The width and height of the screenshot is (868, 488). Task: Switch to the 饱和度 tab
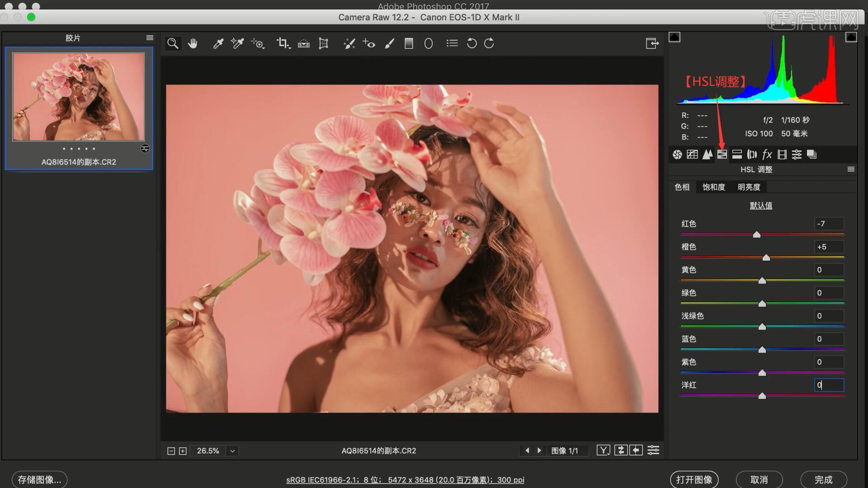click(x=713, y=187)
